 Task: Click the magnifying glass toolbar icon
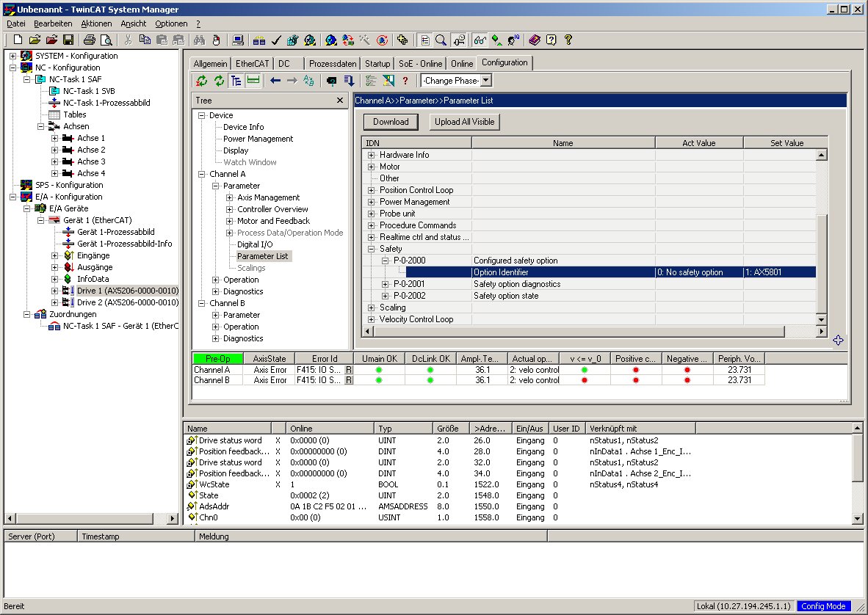tap(441, 40)
